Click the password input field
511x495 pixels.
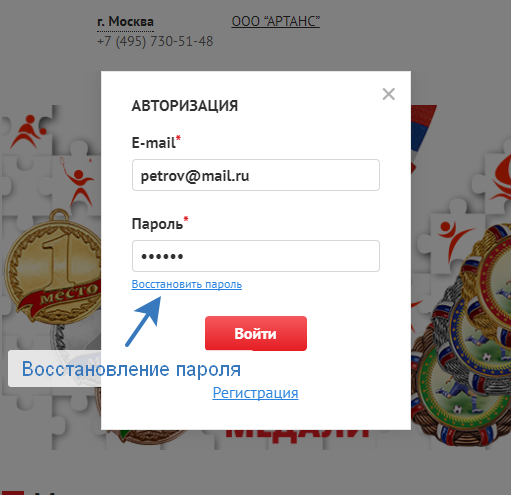pyautogui.click(x=256, y=256)
